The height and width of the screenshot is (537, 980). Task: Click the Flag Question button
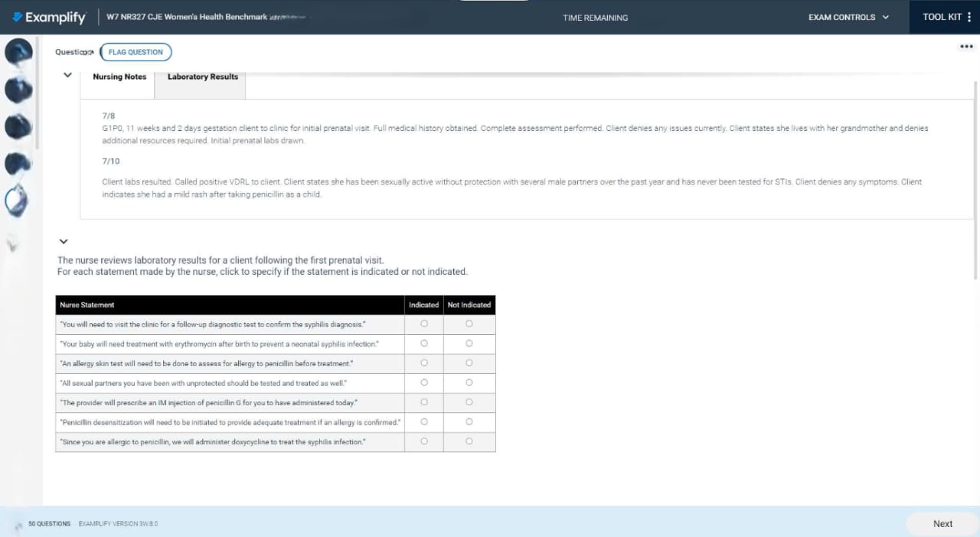coord(136,52)
